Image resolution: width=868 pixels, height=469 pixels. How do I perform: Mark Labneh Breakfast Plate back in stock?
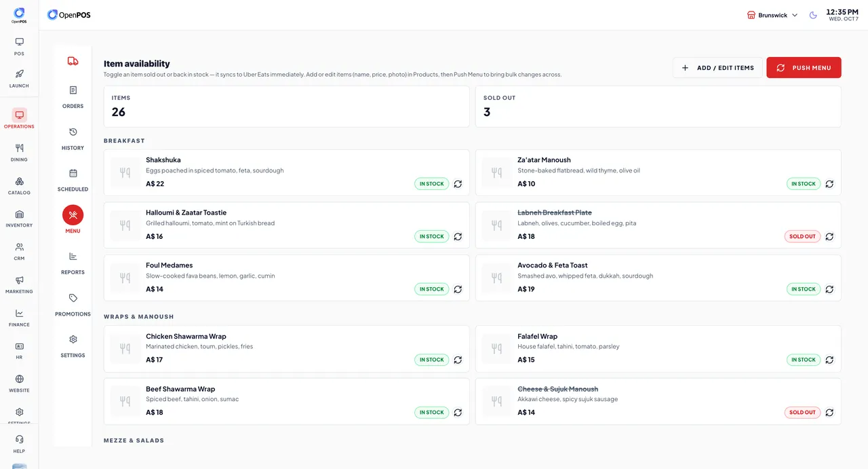(x=802, y=236)
